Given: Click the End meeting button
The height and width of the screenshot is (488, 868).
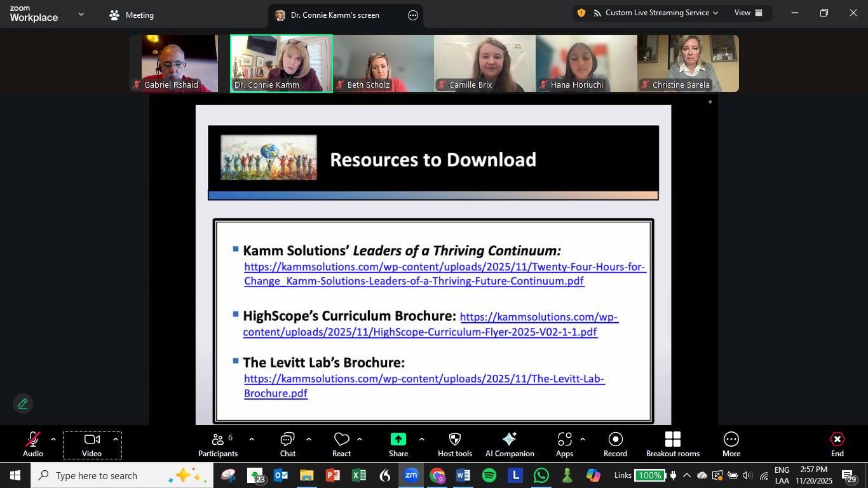Looking at the screenshot, I should (x=837, y=444).
